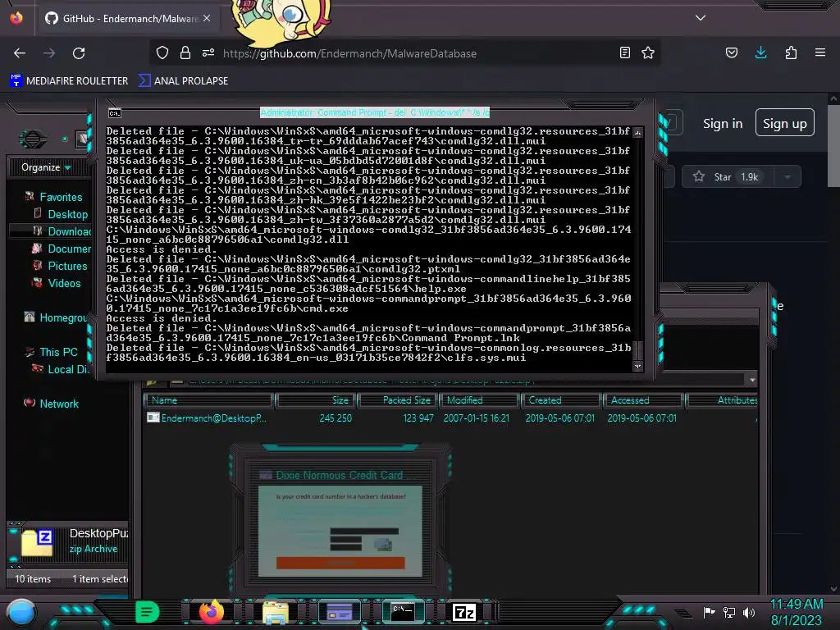
Task: Open the Firefox hamburger menu
Action: [x=820, y=52]
